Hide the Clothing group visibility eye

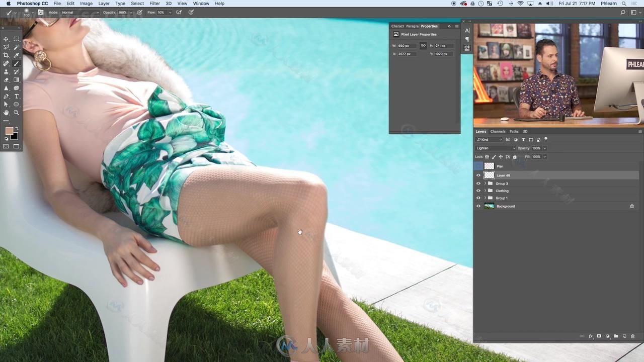(478, 191)
